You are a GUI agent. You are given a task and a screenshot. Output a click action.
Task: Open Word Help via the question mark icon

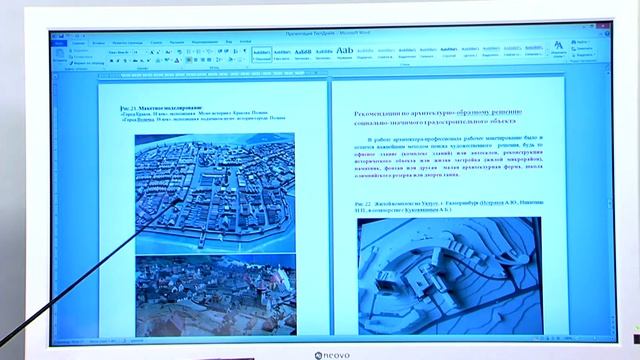(x=607, y=33)
